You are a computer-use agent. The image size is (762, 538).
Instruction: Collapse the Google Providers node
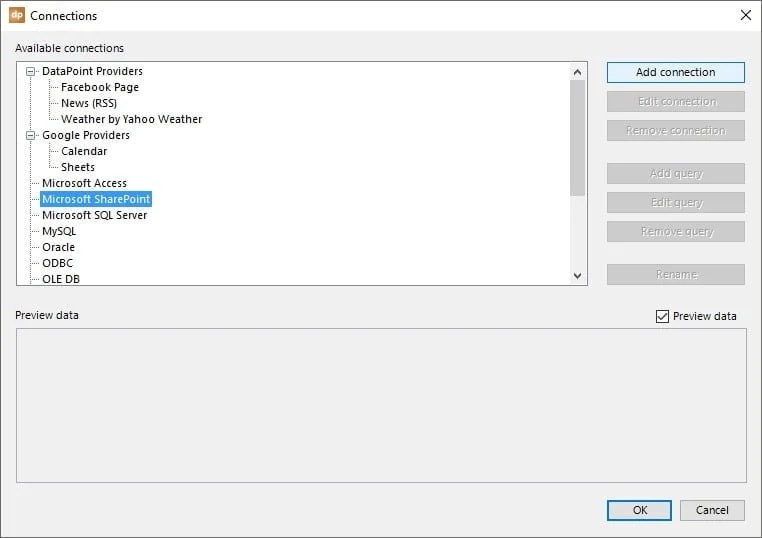click(31, 136)
